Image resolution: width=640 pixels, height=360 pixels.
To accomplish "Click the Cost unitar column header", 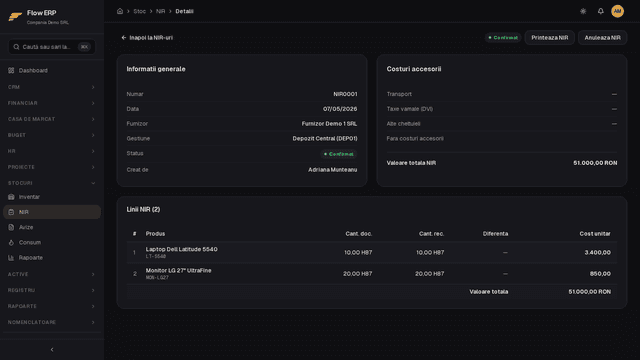I will (x=595, y=234).
